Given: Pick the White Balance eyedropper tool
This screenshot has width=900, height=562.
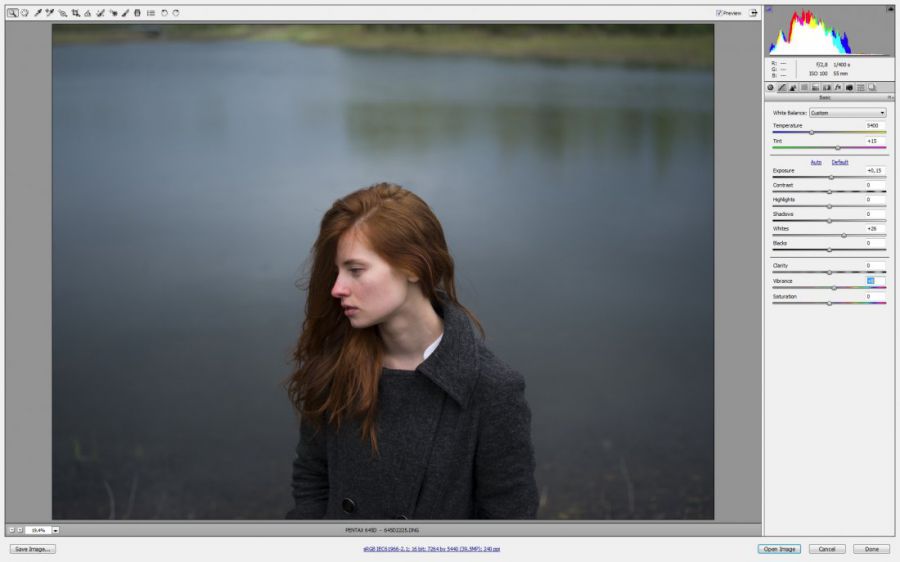Looking at the screenshot, I should (38, 13).
